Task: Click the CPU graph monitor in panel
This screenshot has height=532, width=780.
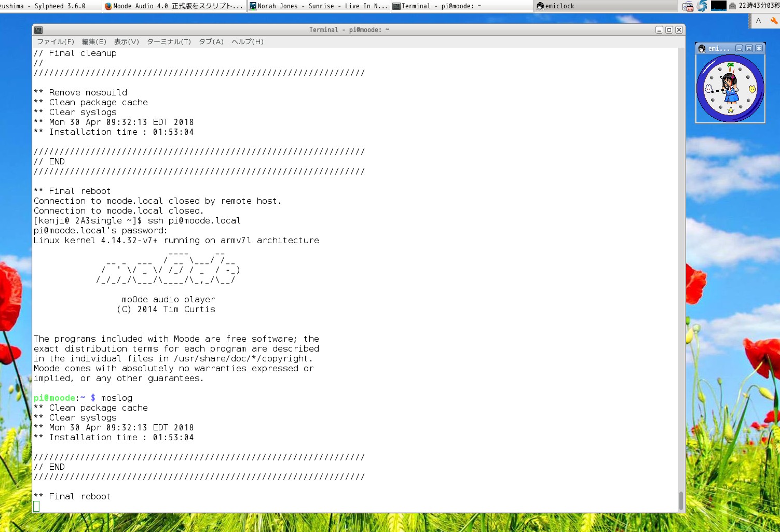Action: [718, 6]
